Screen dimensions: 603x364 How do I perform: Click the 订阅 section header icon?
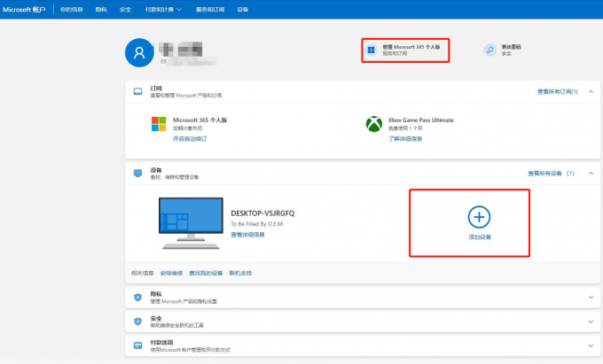137,91
